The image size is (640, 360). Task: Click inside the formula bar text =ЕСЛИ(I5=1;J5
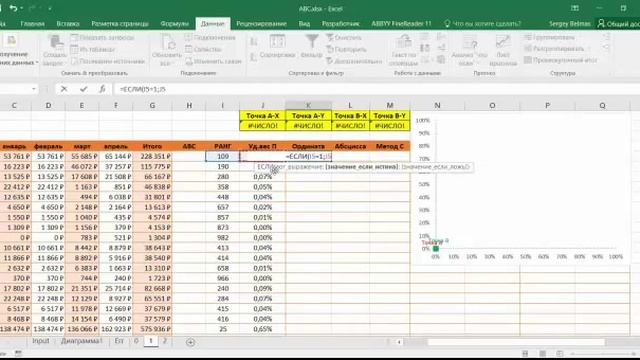pos(142,89)
